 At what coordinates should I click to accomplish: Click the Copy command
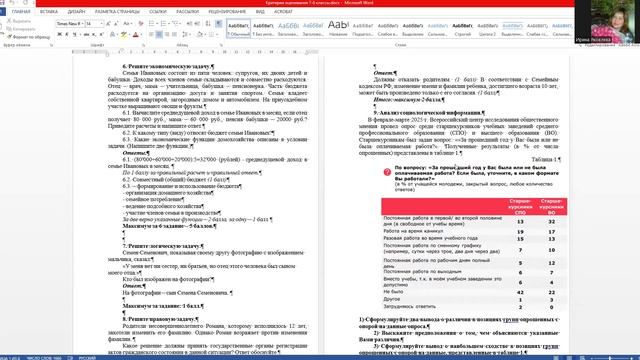coord(21,29)
